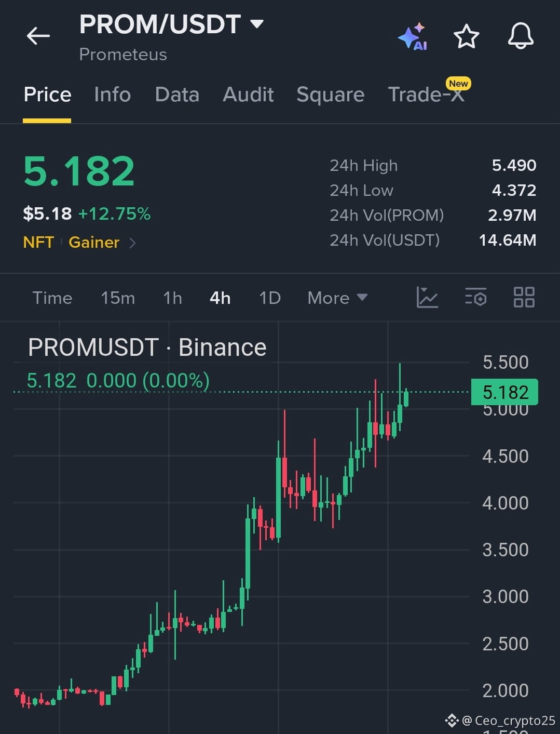The height and width of the screenshot is (734, 560).
Task: Click the 3.500 price axis label
Action: (x=506, y=550)
